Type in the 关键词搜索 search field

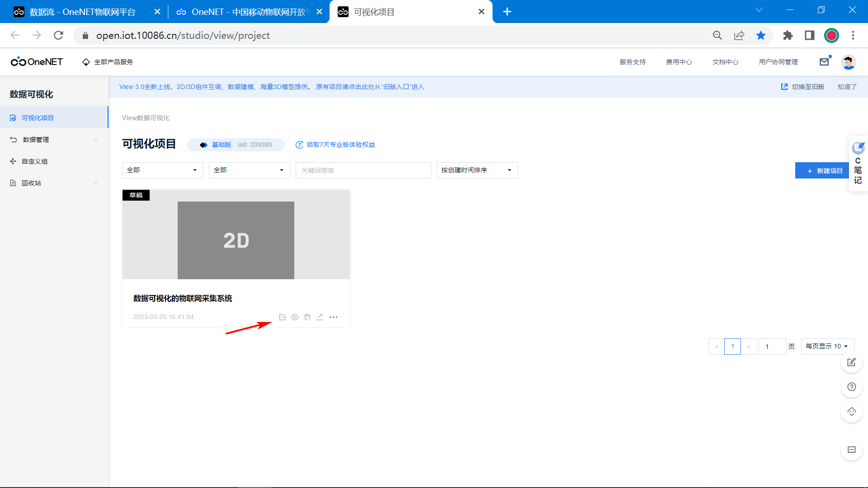(363, 170)
